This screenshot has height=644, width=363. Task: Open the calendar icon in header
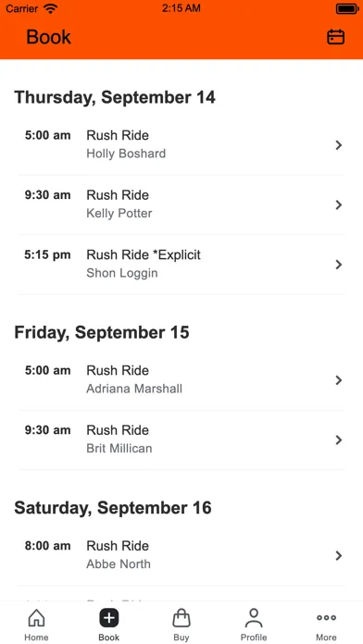pos(335,37)
